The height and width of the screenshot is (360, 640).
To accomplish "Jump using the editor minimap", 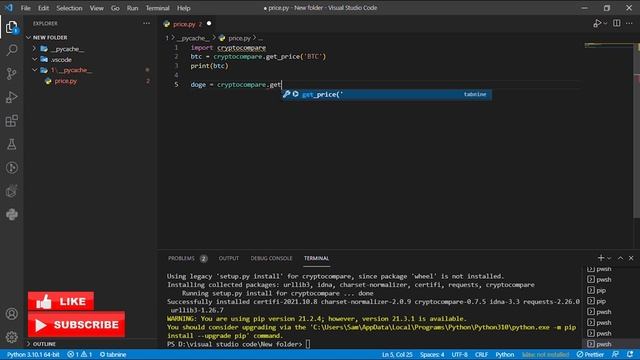I will (608, 46).
